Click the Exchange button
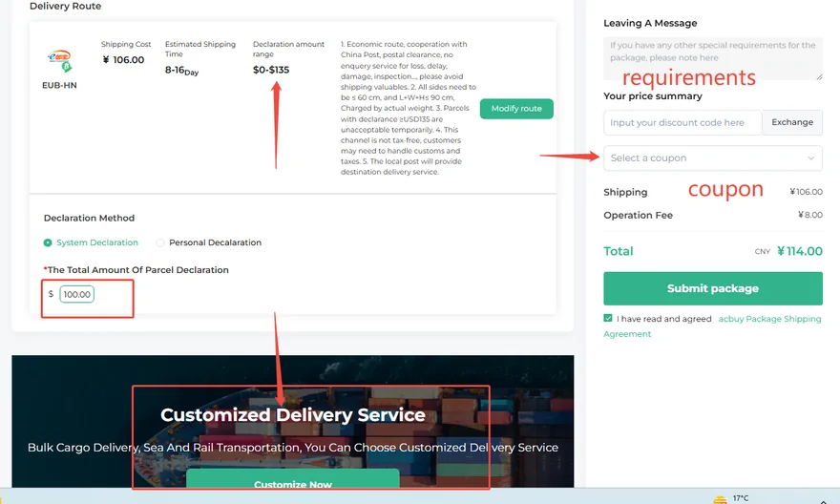The height and width of the screenshot is (504, 840). 792,122
